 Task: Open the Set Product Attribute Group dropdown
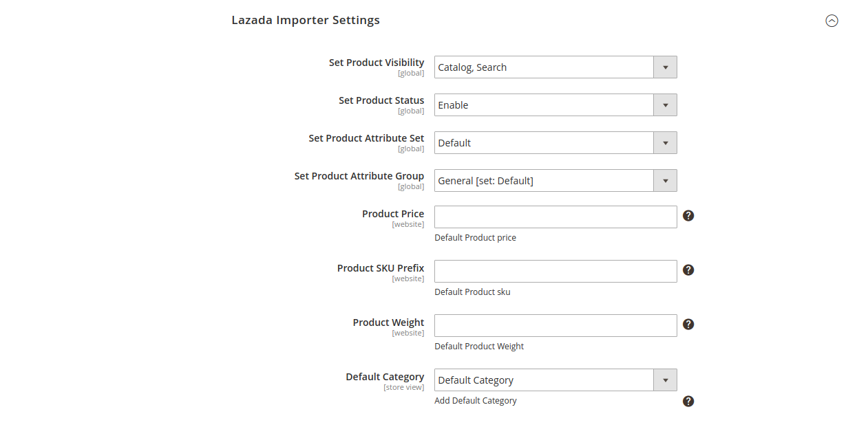[x=555, y=181]
